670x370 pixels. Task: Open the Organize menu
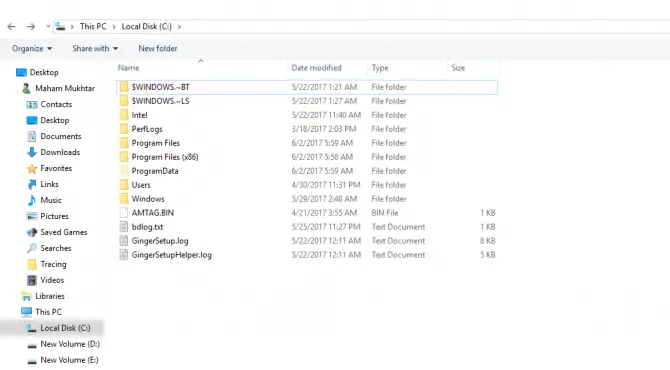[x=32, y=48]
